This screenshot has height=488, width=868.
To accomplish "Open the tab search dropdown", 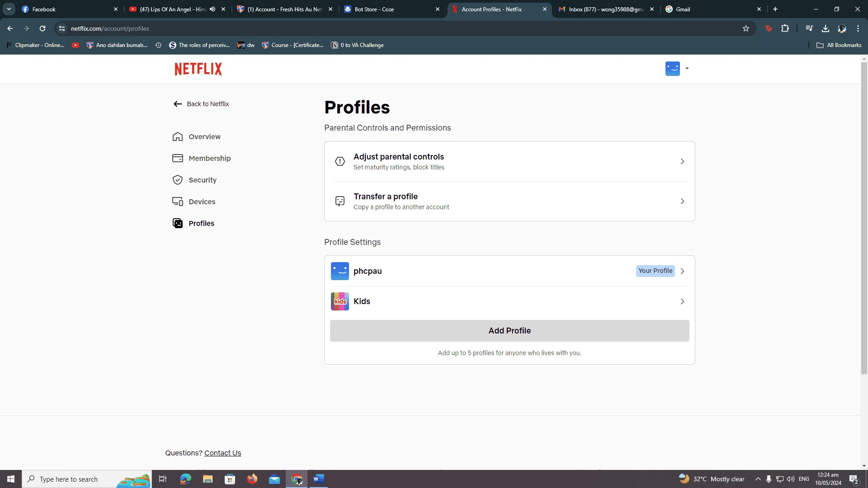I will 9,9.
